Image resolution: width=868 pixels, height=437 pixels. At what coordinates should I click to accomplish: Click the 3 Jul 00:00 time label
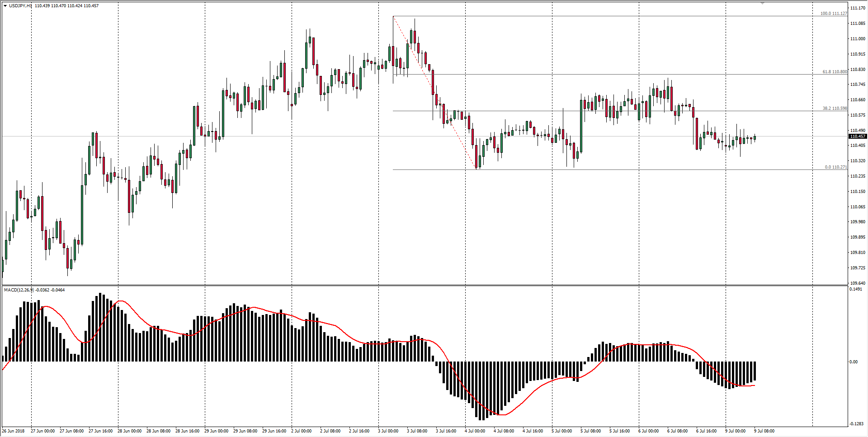[x=388, y=431]
